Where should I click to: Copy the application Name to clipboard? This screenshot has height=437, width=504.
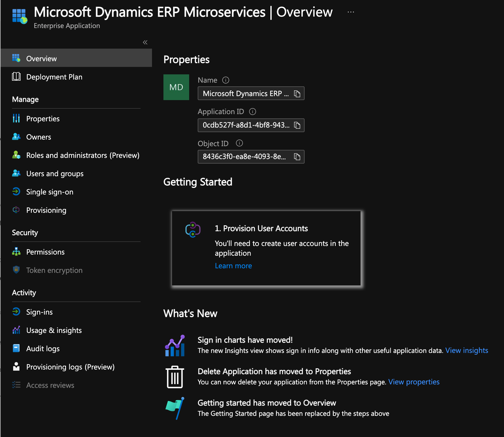[297, 94]
